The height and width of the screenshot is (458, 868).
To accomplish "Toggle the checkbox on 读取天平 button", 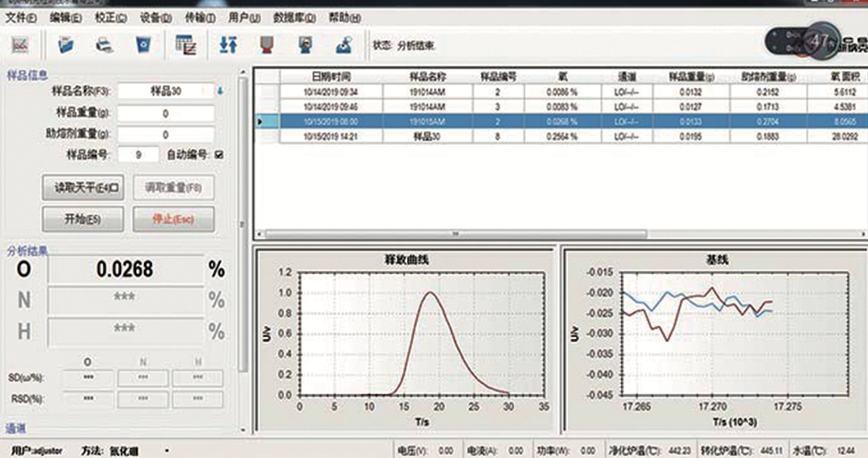I will click(x=114, y=188).
